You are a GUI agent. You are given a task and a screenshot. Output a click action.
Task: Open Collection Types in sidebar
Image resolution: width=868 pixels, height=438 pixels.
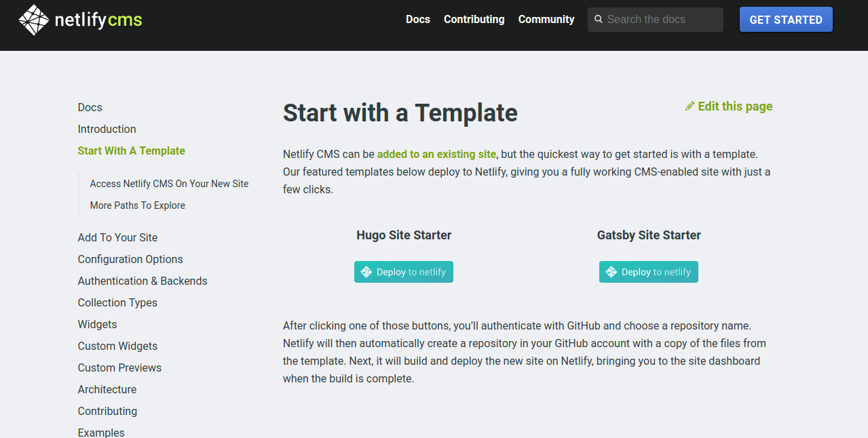(117, 303)
